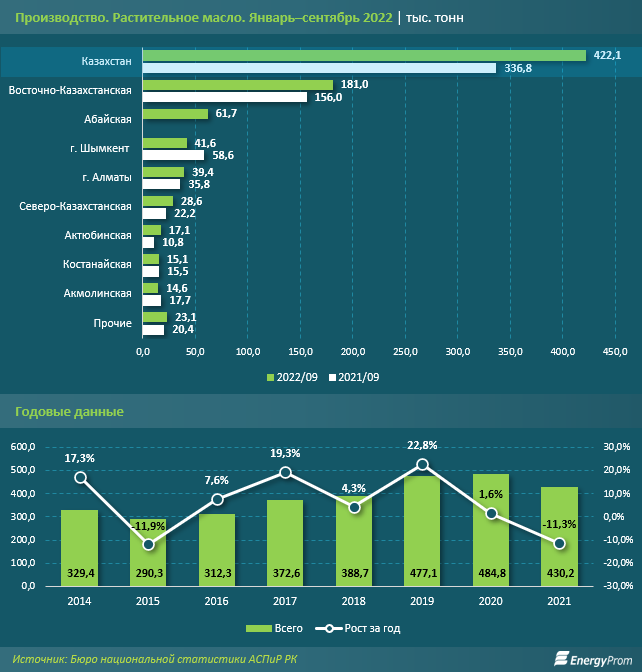Screen dimensions: 642x672
Task: Click the Казахстан 422,1 green bar
Action: [x=364, y=55]
